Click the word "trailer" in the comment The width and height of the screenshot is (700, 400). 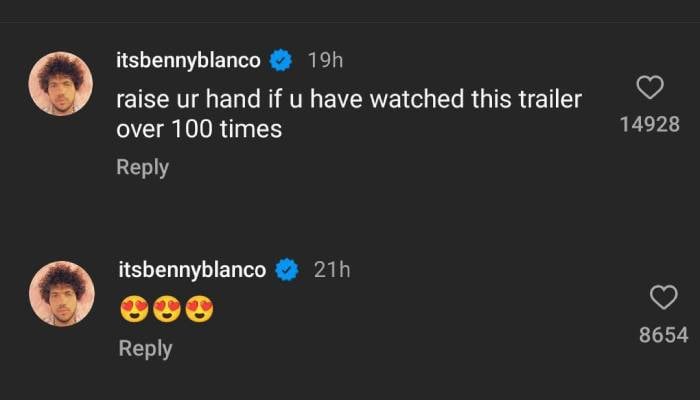coord(549,101)
